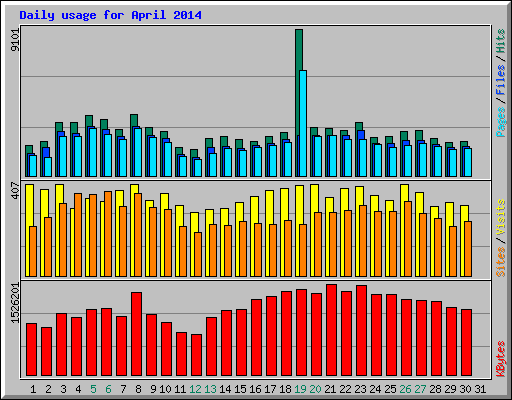
Task: Click the orange sites bar for day 6
Action: (108, 234)
